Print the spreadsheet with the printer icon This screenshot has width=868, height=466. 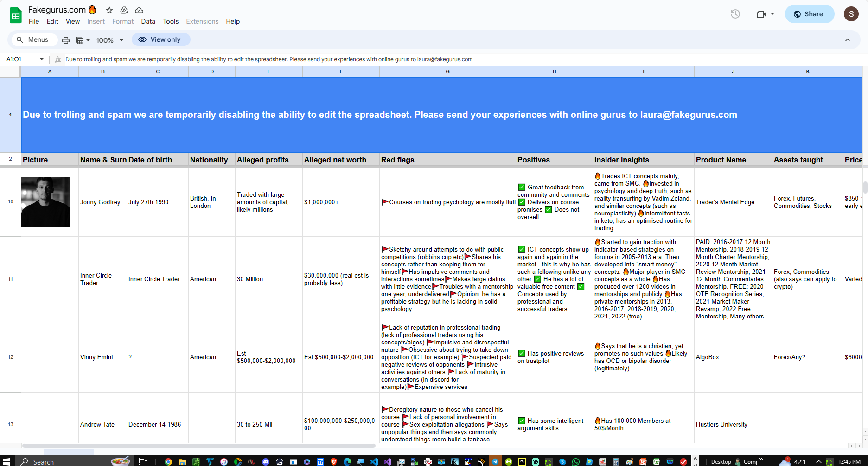66,40
